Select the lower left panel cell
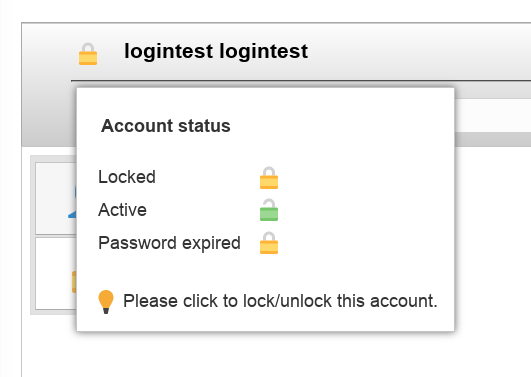531x377 pixels. click(56, 273)
